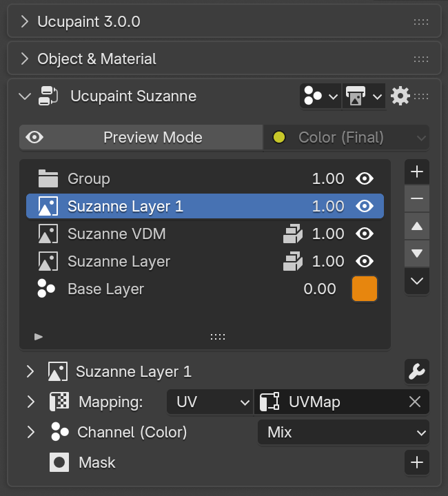Expand the Object & Material panel

pyautogui.click(x=25, y=59)
